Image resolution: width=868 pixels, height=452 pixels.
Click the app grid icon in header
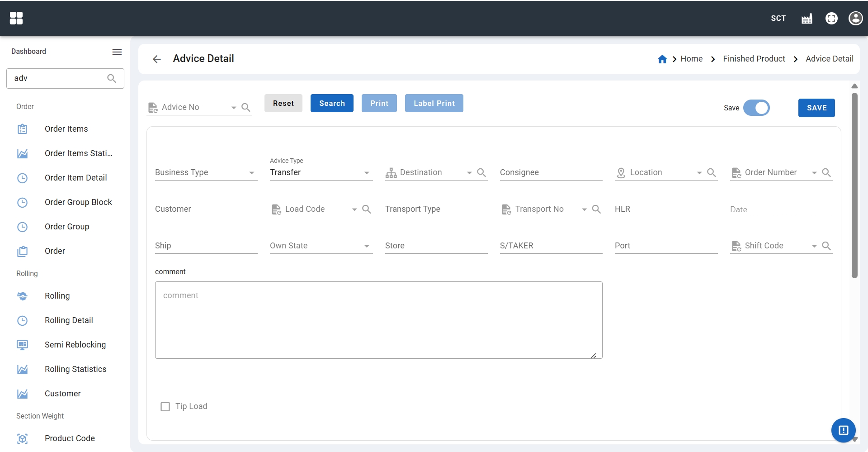16,18
